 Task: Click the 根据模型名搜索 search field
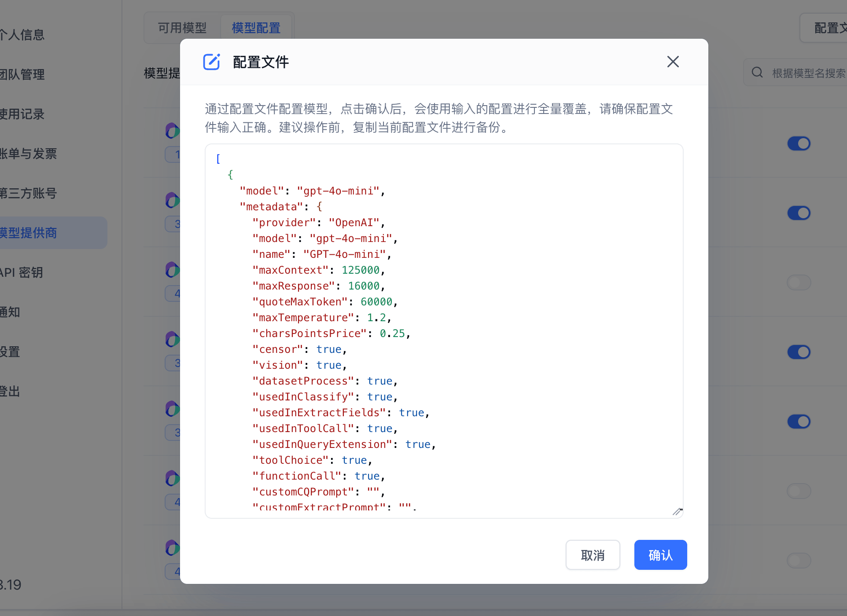809,72
